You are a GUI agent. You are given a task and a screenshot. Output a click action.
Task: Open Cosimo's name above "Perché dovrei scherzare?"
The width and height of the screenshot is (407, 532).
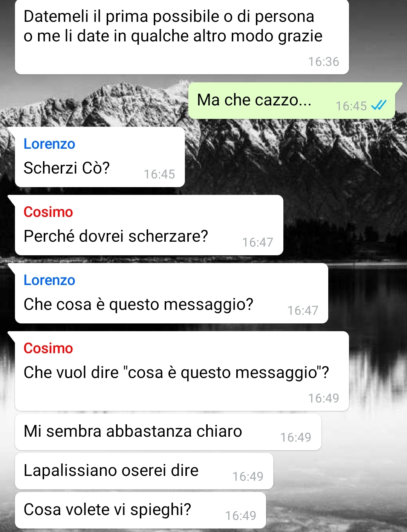(x=48, y=212)
